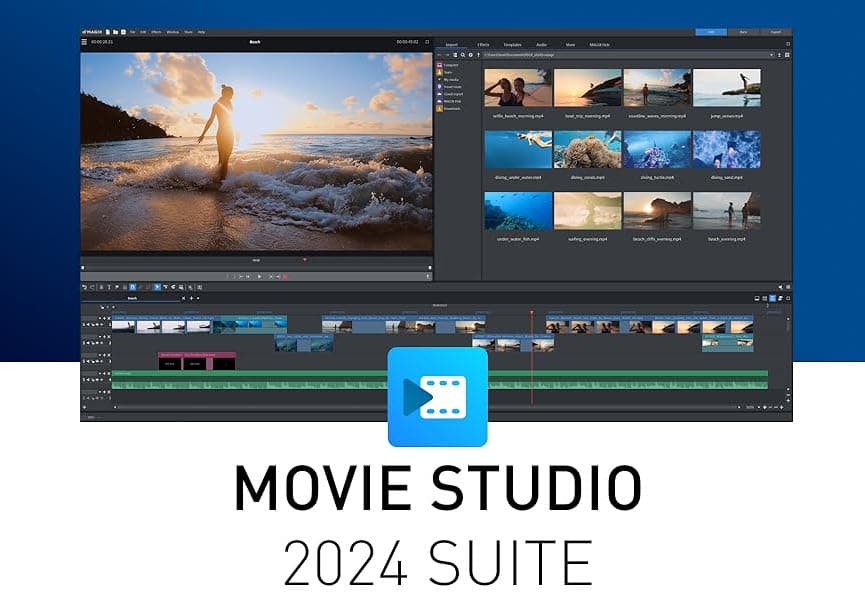Select the beach_evening.mp4 thumbnail
The width and height of the screenshot is (865, 600).
pyautogui.click(x=727, y=211)
